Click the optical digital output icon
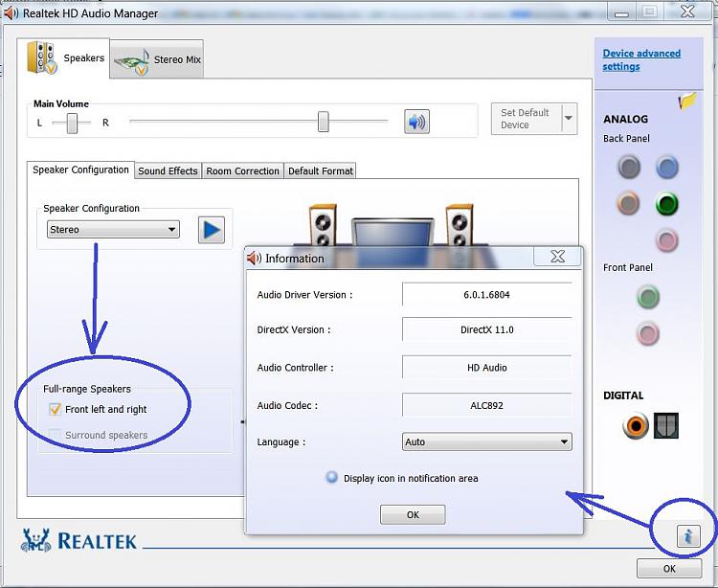The height and width of the screenshot is (588, 718). [x=666, y=425]
